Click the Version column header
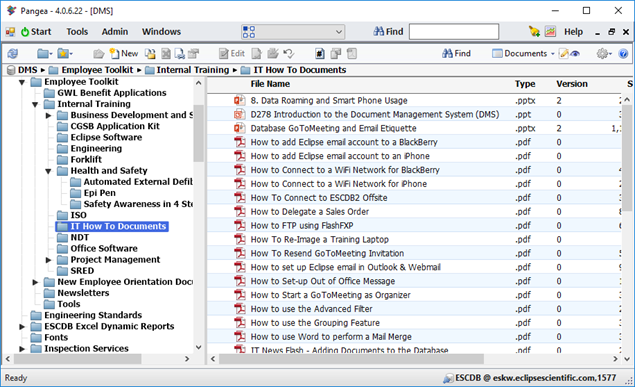 click(x=571, y=84)
